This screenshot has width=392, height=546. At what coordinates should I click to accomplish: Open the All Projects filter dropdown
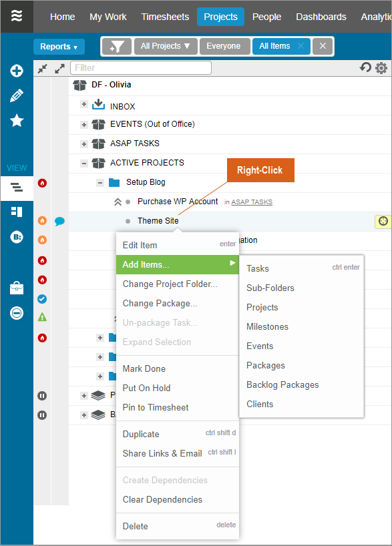166,46
